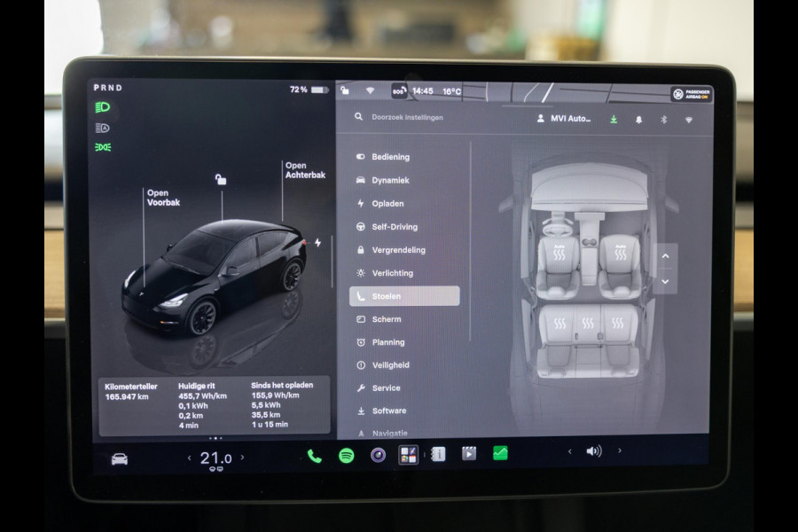Tap the unlock padlock above the car
Screen dimensions: 798x532
pos(221,179)
